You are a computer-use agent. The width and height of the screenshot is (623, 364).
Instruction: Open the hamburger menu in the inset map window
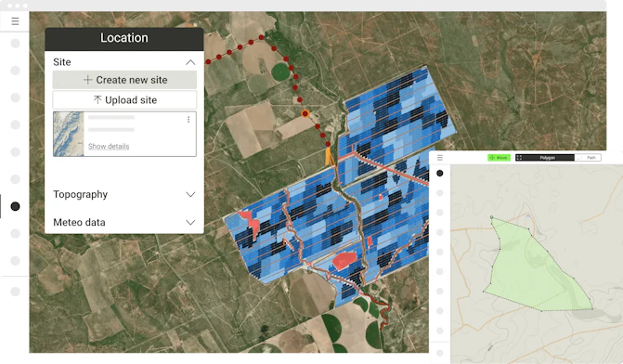coord(440,158)
